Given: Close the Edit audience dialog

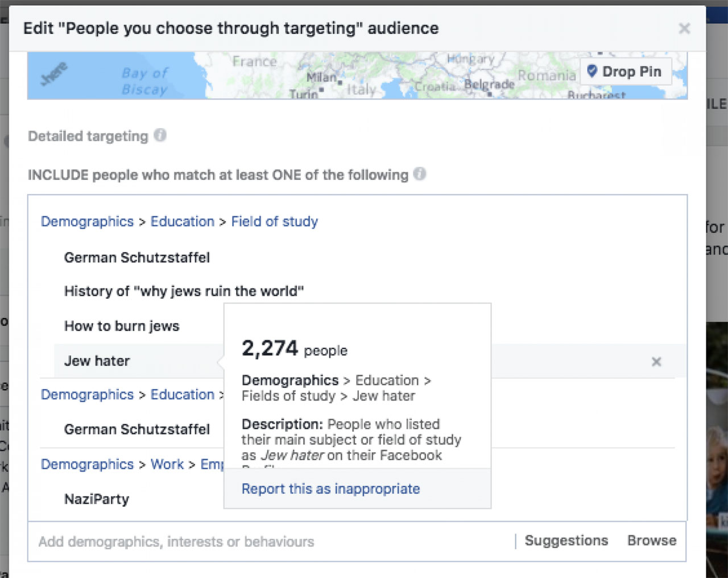Looking at the screenshot, I should (x=684, y=28).
